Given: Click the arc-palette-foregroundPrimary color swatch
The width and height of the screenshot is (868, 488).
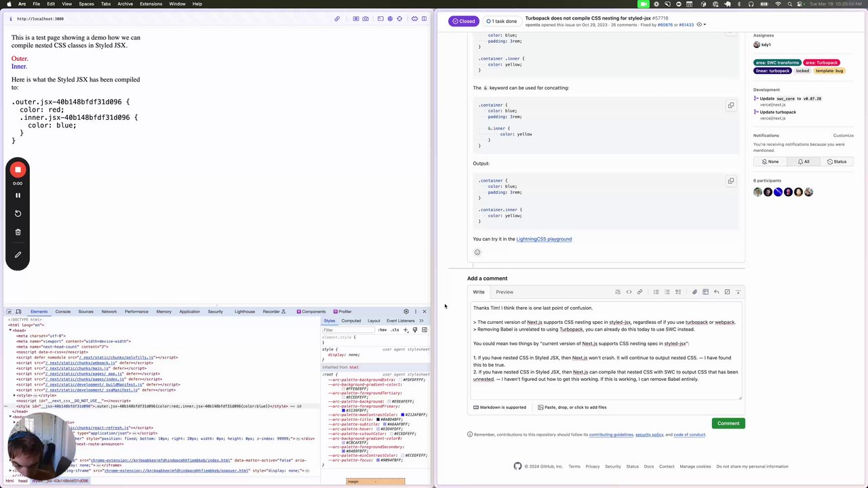Looking at the screenshot, I should [x=344, y=411].
